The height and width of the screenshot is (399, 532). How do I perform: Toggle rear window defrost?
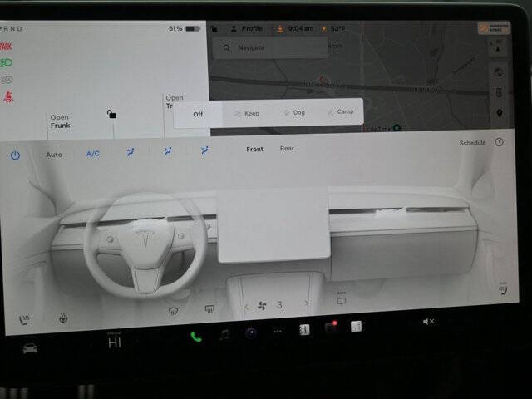tap(209, 308)
